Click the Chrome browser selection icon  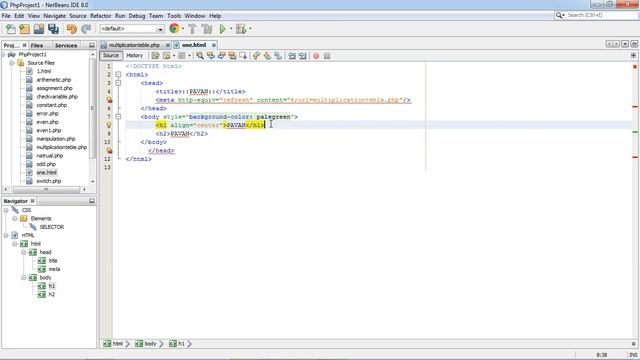click(174, 29)
